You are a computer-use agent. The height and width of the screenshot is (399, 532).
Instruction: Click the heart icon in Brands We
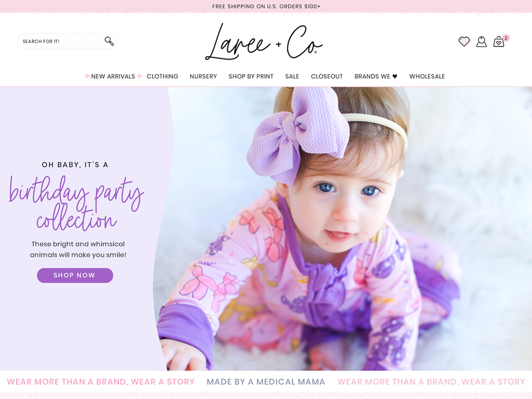click(395, 76)
